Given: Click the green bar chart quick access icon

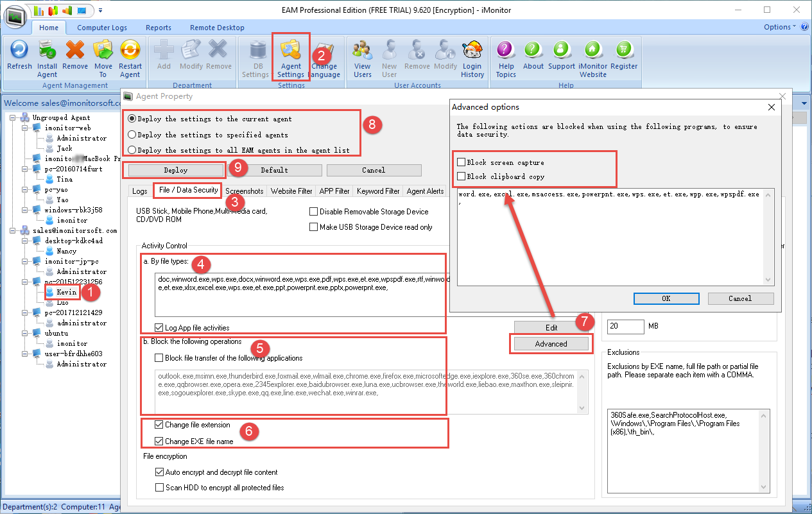Looking at the screenshot, I should [40, 10].
